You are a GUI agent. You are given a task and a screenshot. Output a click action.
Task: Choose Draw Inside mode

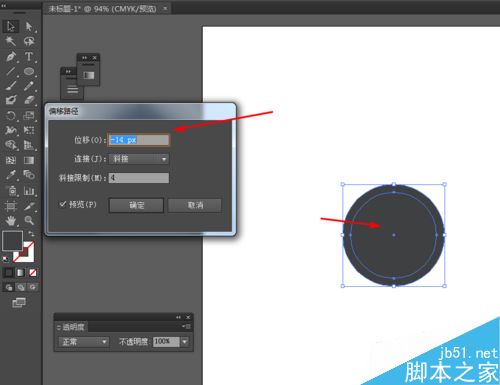(32, 287)
